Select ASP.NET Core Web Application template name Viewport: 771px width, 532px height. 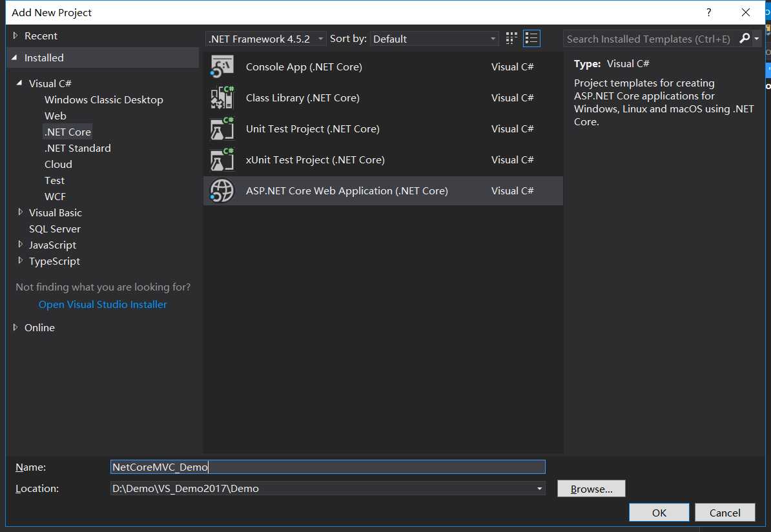(x=347, y=190)
